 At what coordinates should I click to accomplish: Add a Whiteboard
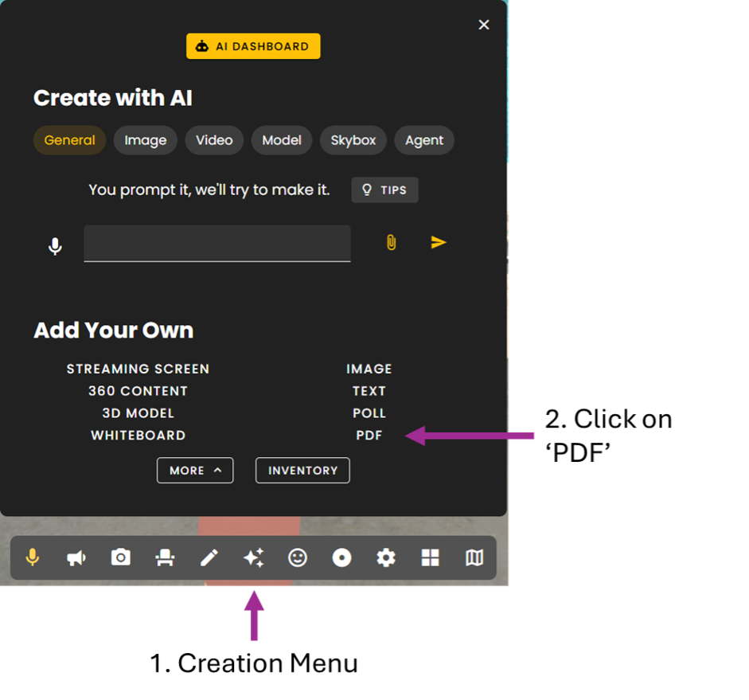pos(138,436)
